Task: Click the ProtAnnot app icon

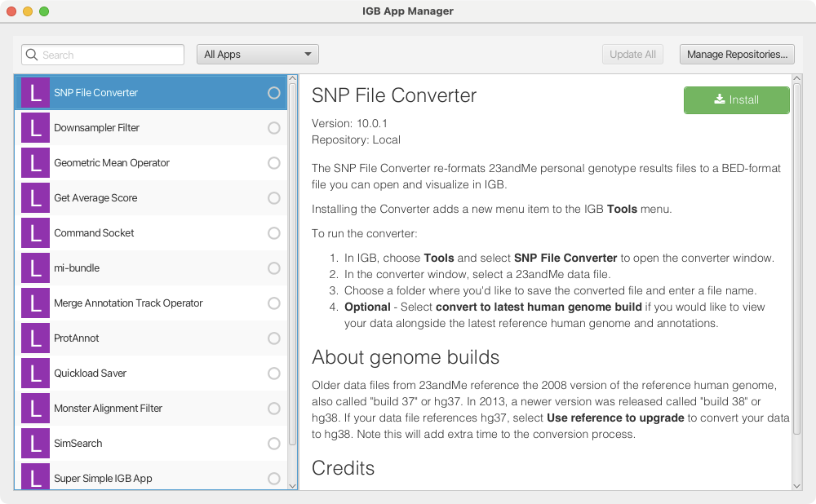Action: tap(35, 338)
